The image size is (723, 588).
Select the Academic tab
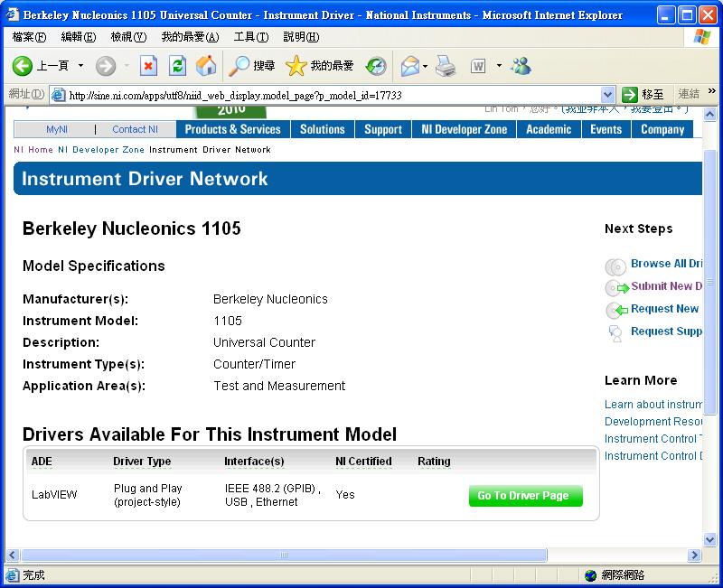pyautogui.click(x=549, y=129)
